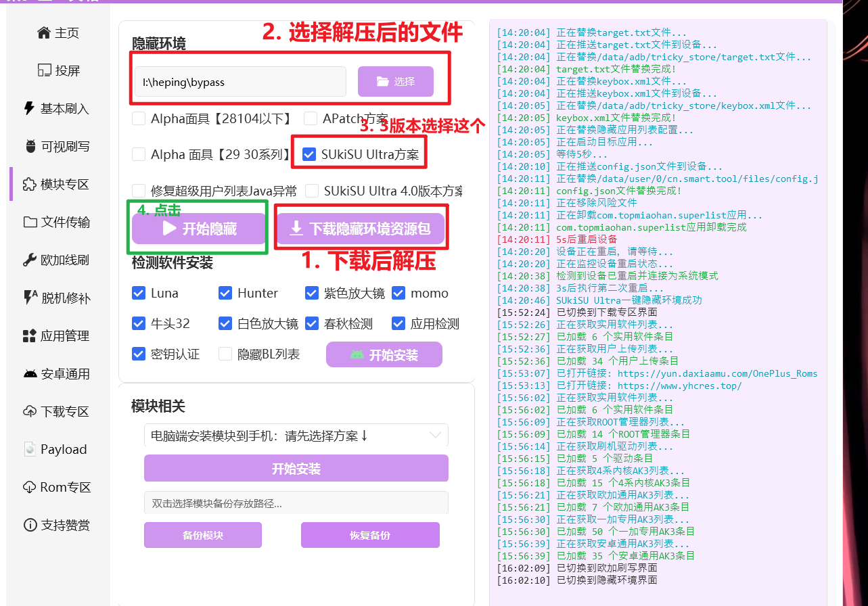
Task: Select the 欧加线刷 sidebar entry
Action: pyautogui.click(x=58, y=259)
